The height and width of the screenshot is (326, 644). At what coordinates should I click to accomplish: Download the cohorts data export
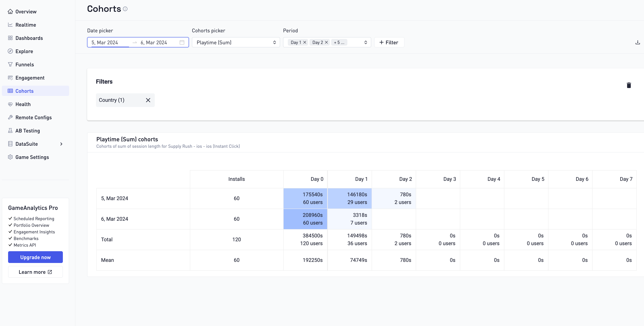[x=638, y=42]
